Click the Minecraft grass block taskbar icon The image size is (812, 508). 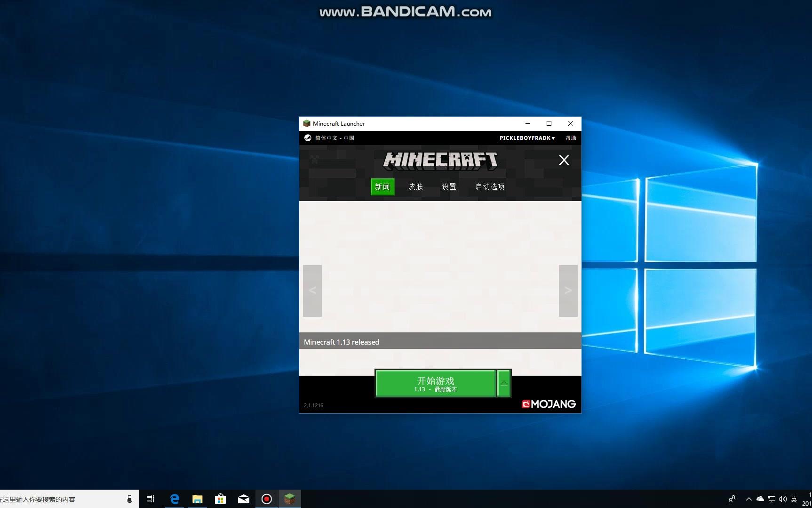[290, 499]
